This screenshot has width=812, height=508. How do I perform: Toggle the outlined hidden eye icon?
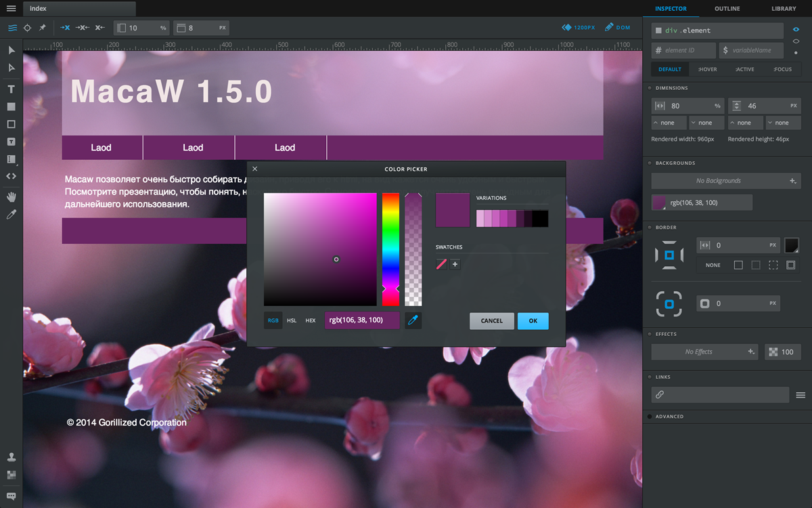point(796,41)
